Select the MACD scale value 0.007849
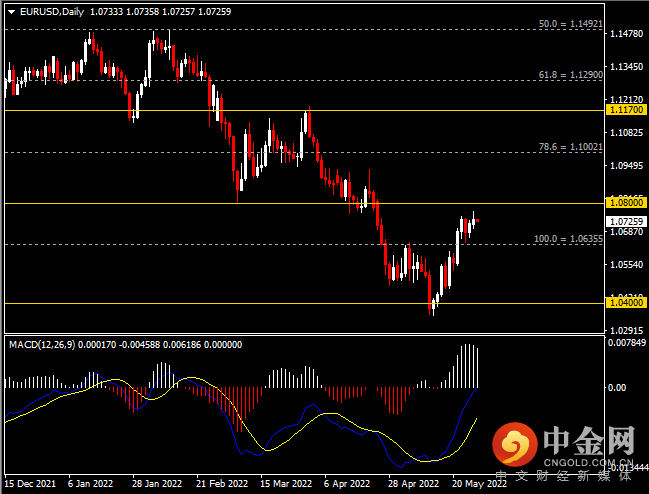The image size is (649, 494). (x=627, y=343)
